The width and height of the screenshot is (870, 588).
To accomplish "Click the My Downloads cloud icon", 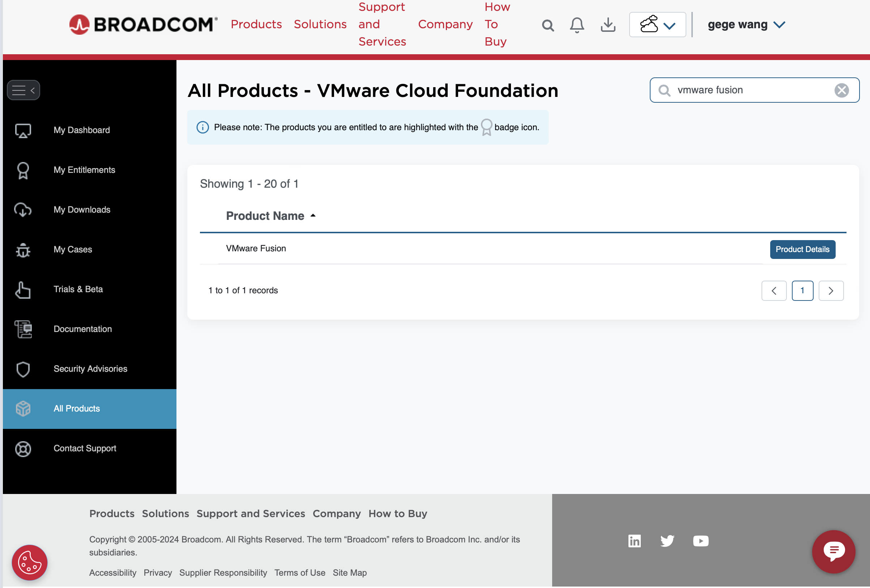I will click(23, 210).
